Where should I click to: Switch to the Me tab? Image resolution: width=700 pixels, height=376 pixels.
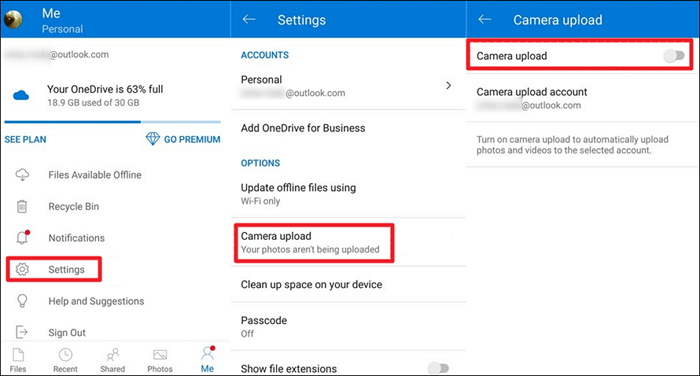(207, 360)
